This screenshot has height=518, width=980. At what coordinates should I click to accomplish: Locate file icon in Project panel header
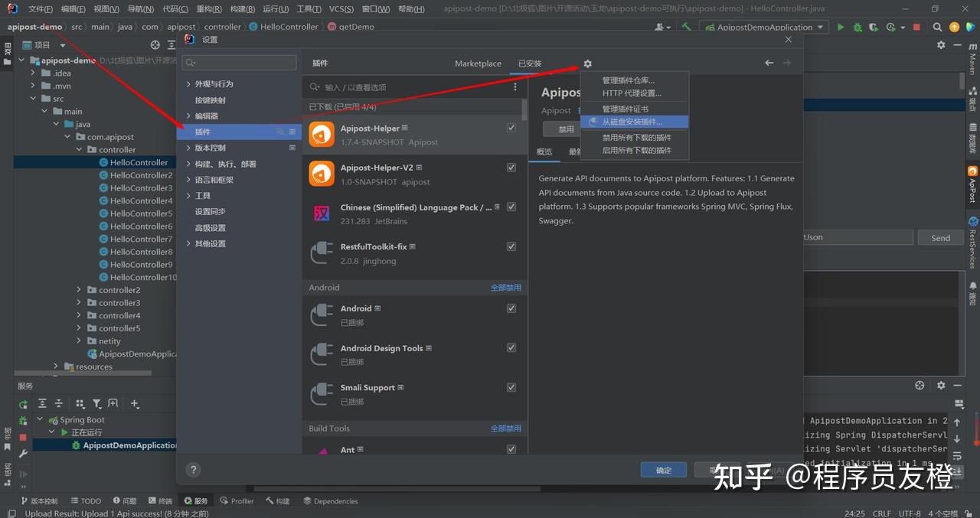coord(155,45)
